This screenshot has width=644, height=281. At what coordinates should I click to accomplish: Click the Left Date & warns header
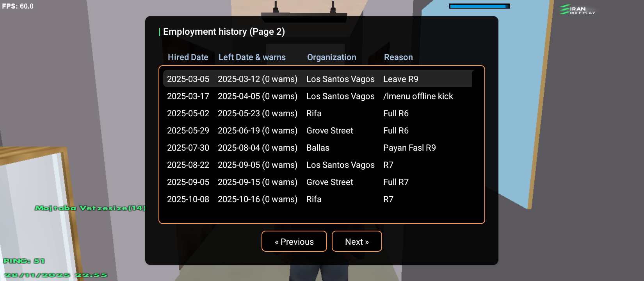252,57
